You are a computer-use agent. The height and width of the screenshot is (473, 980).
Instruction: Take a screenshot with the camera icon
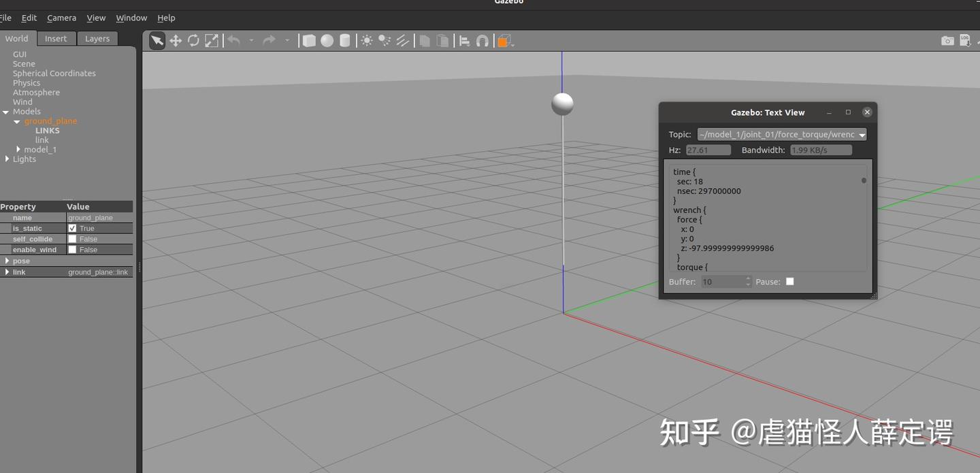(x=947, y=40)
